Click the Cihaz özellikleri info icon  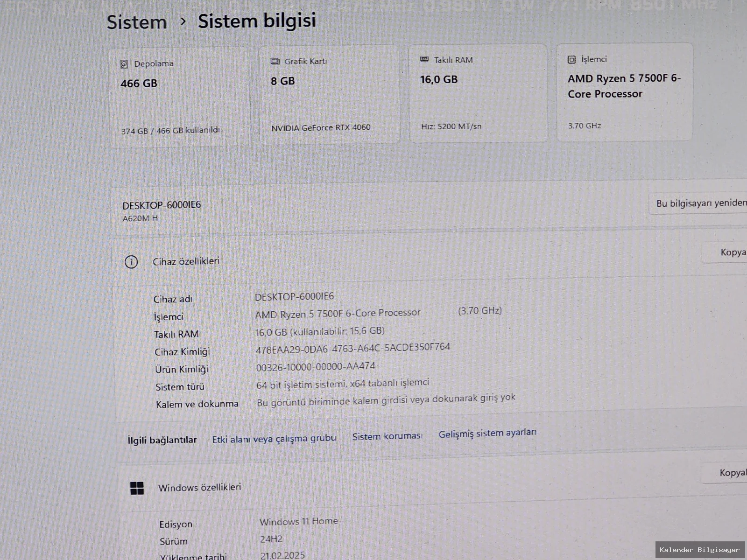click(131, 262)
